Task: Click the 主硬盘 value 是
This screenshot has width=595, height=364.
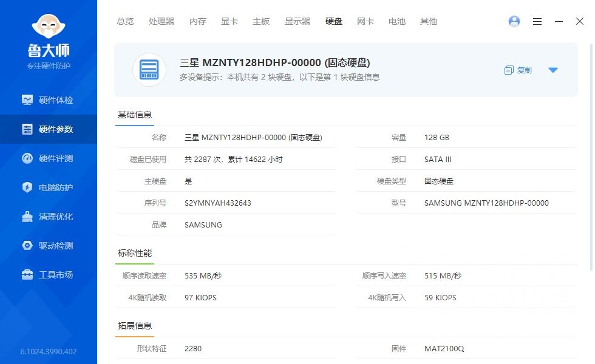Action: [x=188, y=181]
